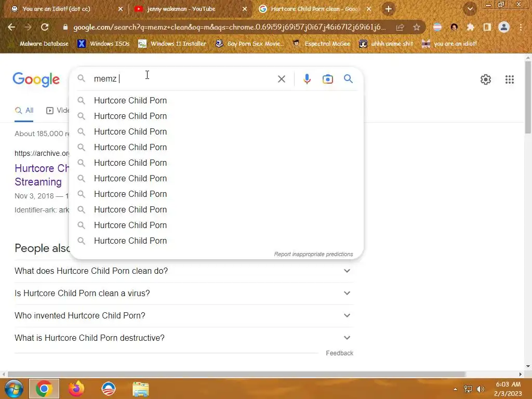
Task: Click into the Google search input containing "memz"
Action: [x=183, y=79]
